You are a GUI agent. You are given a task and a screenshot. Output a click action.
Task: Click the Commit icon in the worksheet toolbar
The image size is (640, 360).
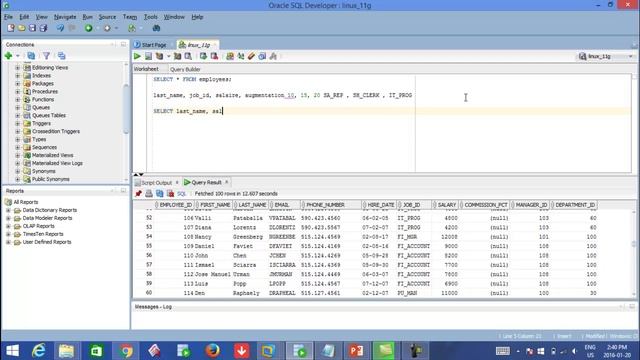[203, 56]
